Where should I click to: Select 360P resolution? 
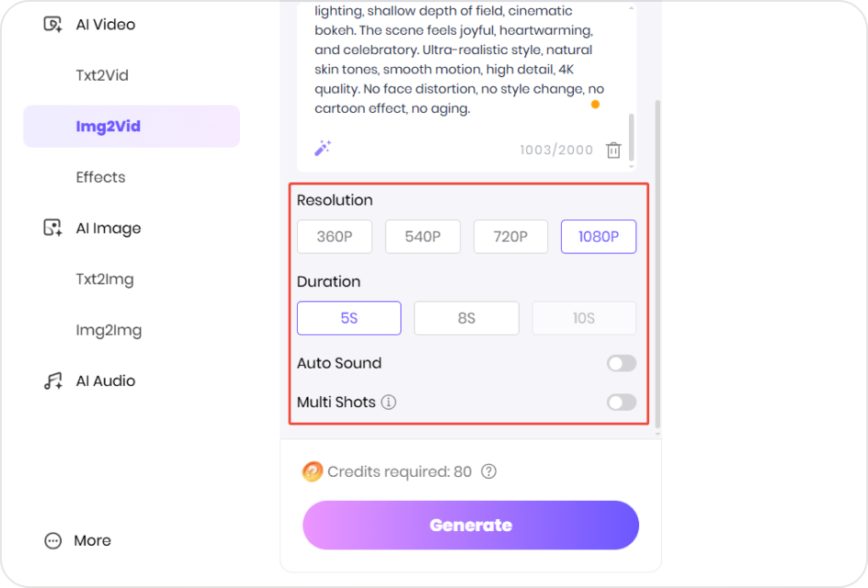click(334, 236)
